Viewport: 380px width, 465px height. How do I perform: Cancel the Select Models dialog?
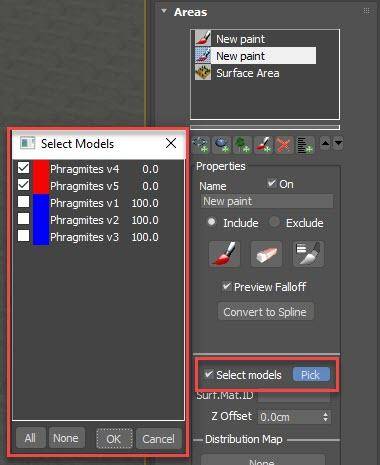[x=159, y=439]
